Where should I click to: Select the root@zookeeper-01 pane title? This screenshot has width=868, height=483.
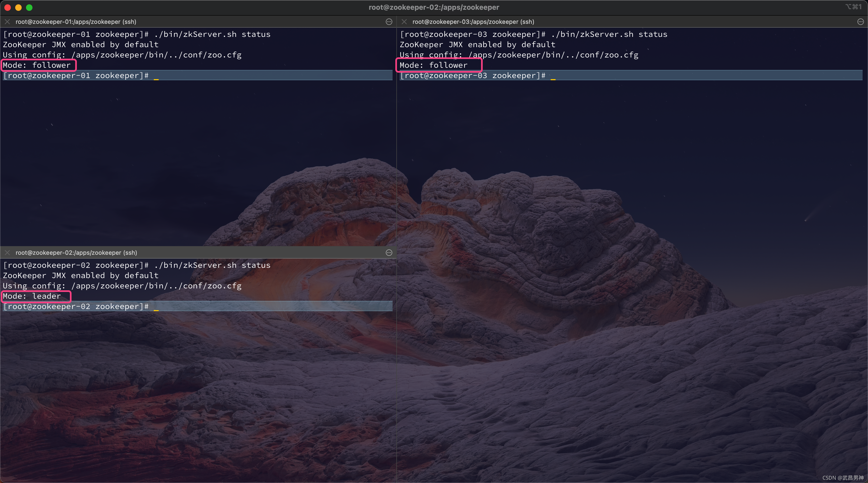pos(76,22)
